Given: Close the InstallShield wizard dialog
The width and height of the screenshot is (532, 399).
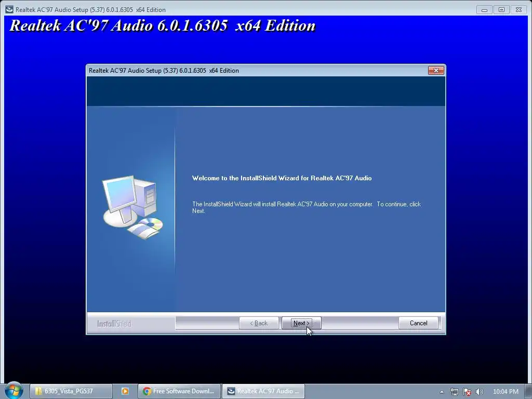Looking at the screenshot, I should 436,70.
